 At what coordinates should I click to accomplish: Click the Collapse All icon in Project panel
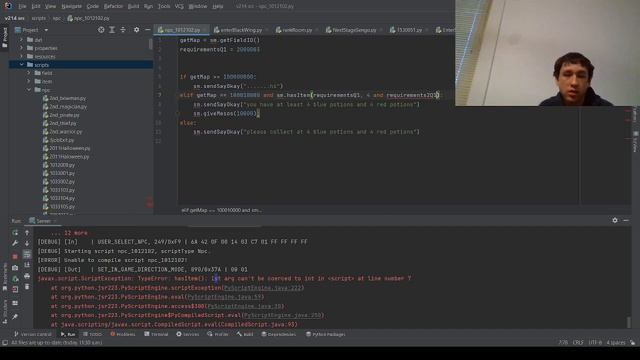coord(123,30)
